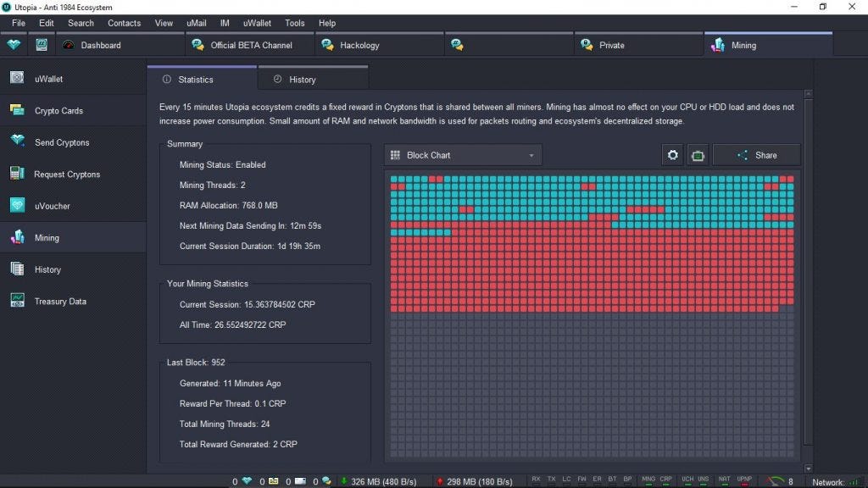This screenshot has width=868, height=488.
Task: Click the NAT status indicator
Action: 724,481
